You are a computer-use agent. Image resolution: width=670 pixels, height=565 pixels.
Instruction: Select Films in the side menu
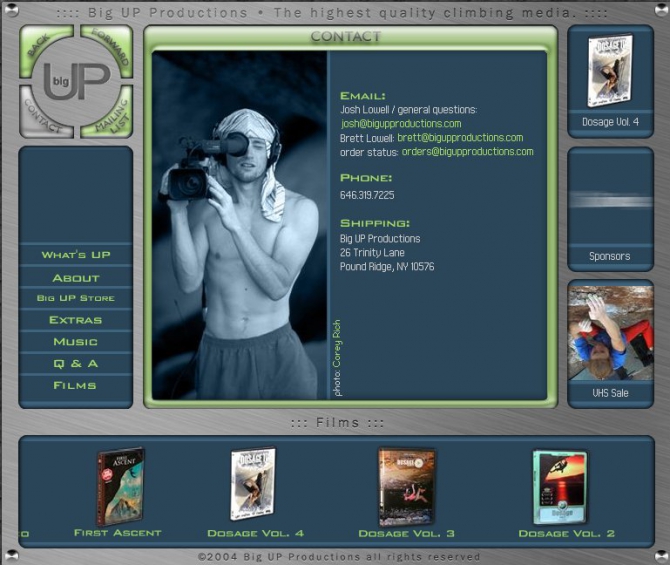[x=76, y=385]
